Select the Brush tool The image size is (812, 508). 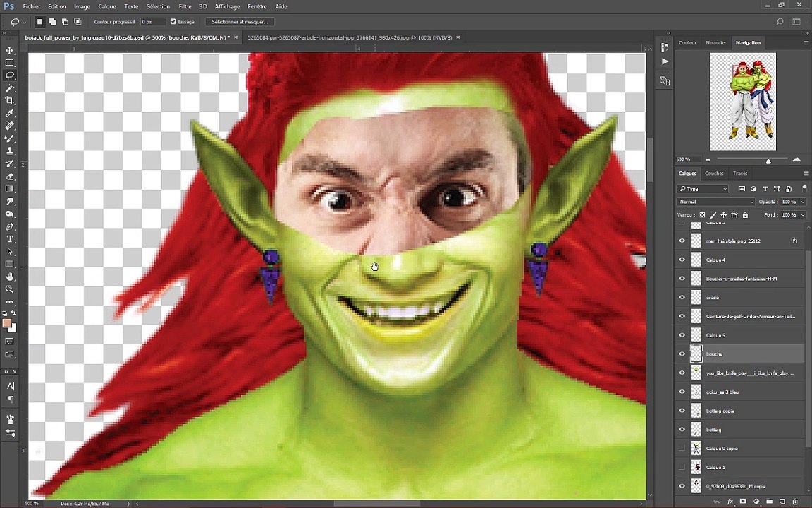[x=10, y=138]
